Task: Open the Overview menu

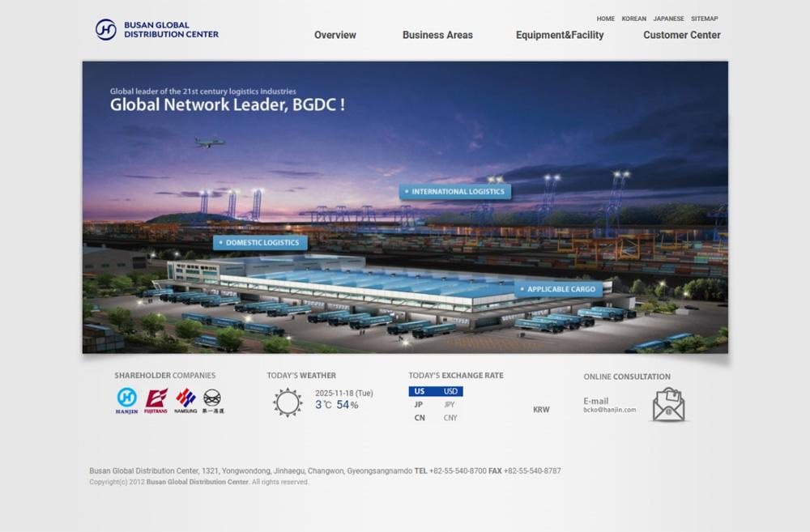Action: coord(335,35)
